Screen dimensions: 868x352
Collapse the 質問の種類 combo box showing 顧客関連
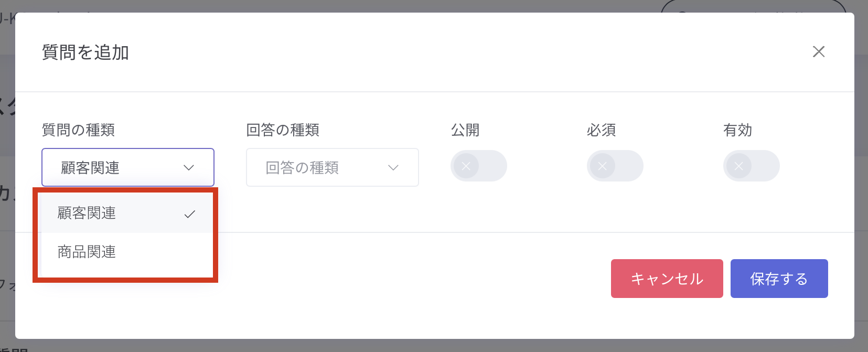[127, 168]
